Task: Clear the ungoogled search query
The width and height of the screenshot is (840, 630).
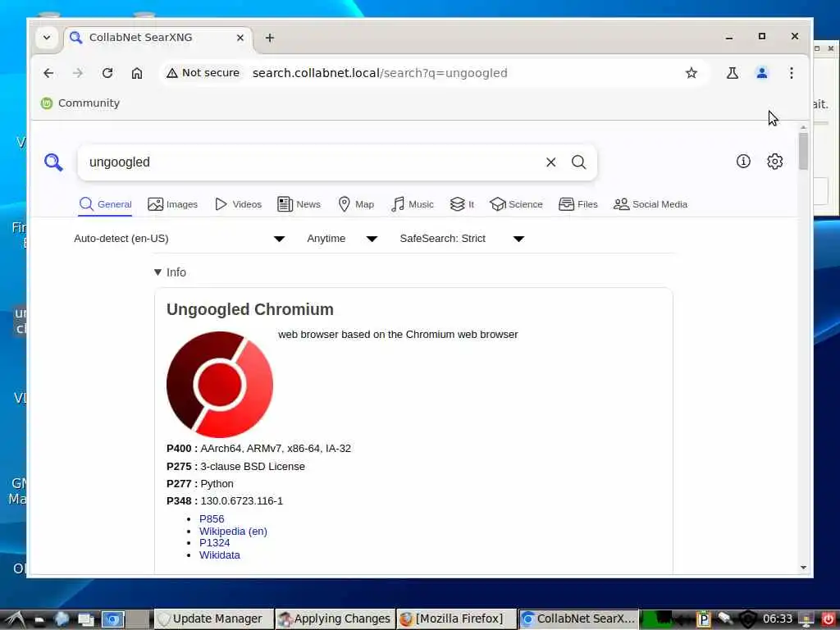Action: pyautogui.click(x=550, y=162)
